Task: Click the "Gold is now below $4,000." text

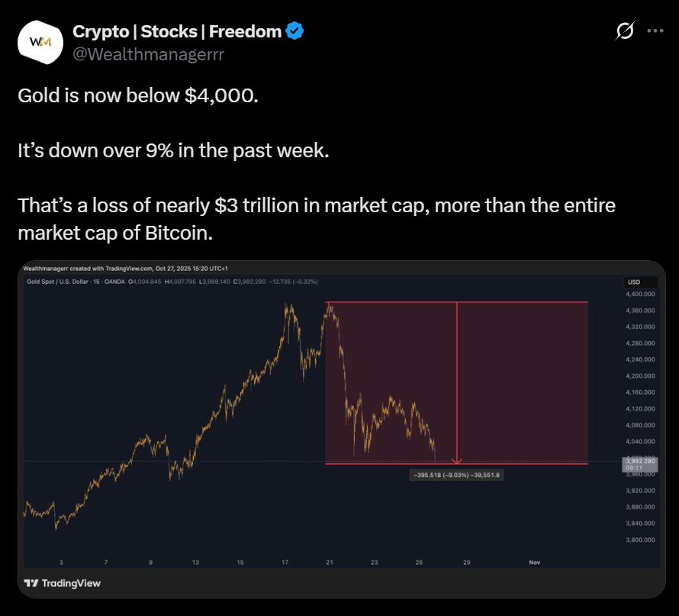Action: click(x=138, y=98)
